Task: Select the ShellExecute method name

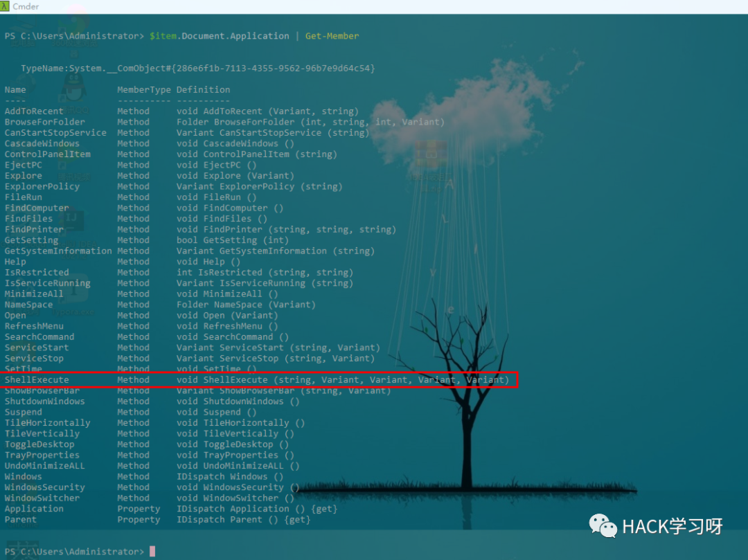Action: pyautogui.click(x=37, y=380)
